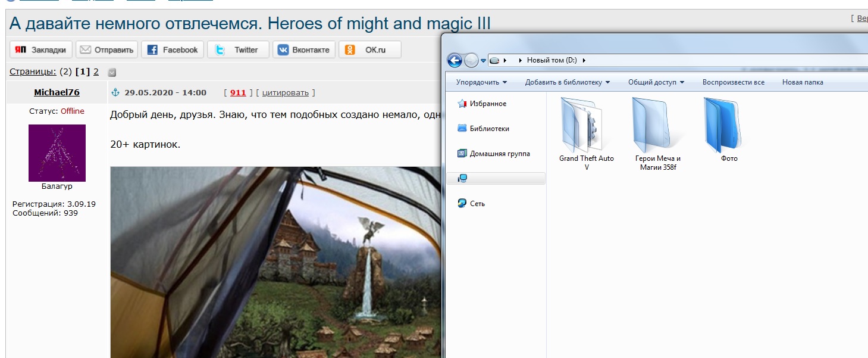
Task: Expand the arrow just before Новый том (D:)
Action: (521, 60)
